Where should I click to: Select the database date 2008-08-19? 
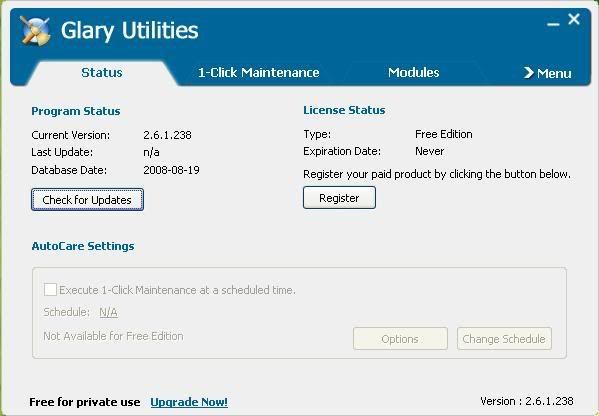click(x=172, y=170)
